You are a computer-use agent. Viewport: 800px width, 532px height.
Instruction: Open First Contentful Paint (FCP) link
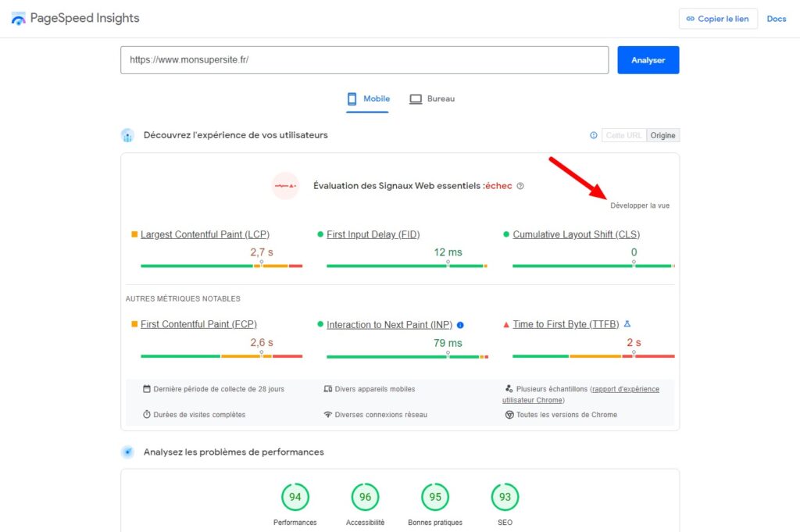(x=198, y=324)
